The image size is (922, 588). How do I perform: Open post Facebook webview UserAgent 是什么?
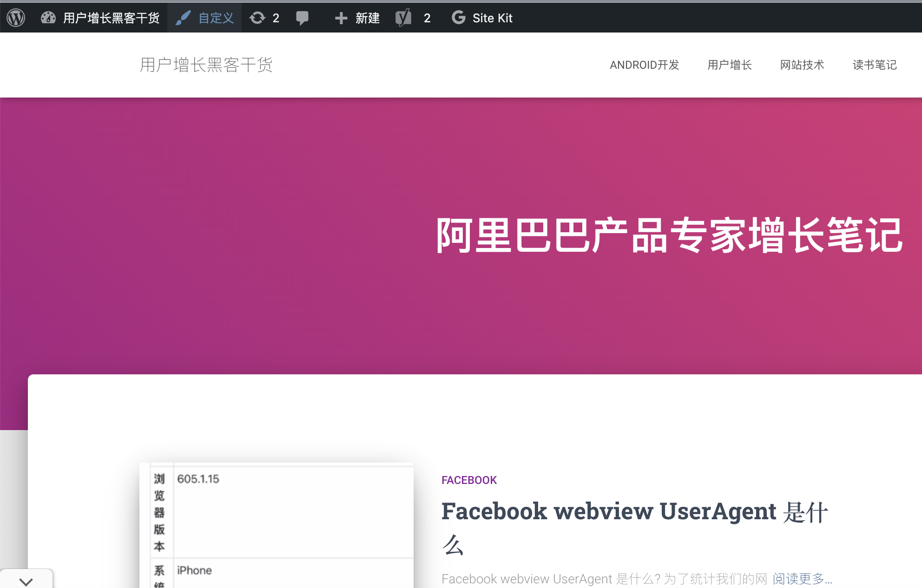pos(634,528)
